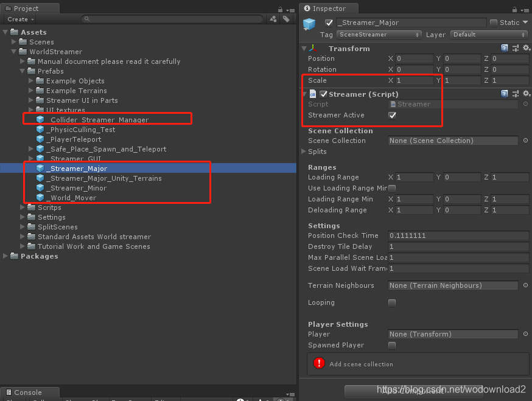Image resolution: width=532 pixels, height=401 pixels.
Task: Collapse the Transform component foldout
Action: coord(304,49)
